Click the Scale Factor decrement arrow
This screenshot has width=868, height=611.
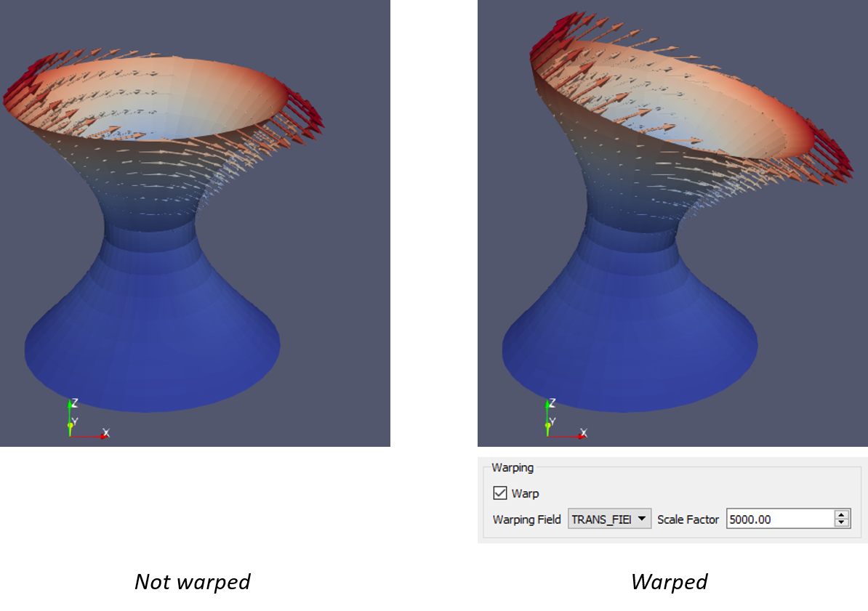(x=841, y=523)
